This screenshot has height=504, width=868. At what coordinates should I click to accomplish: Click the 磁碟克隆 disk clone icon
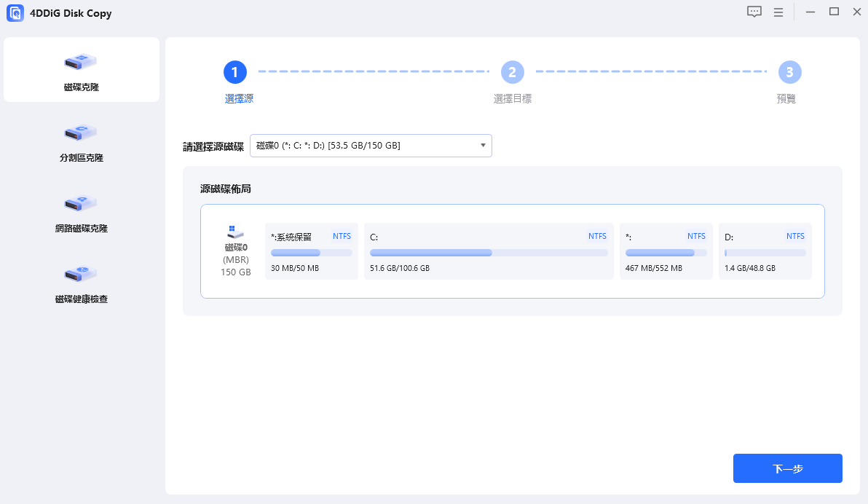pyautogui.click(x=81, y=62)
